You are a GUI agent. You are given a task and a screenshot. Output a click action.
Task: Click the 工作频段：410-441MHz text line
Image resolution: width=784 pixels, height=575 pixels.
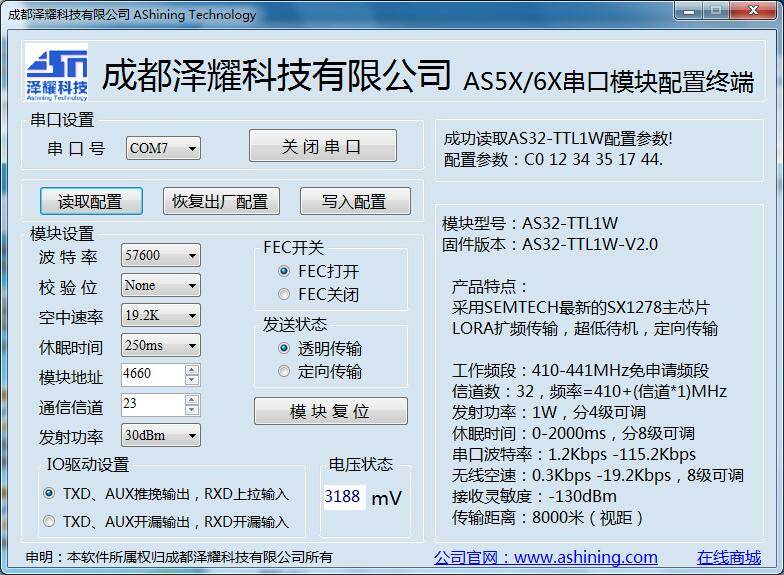(x=580, y=370)
